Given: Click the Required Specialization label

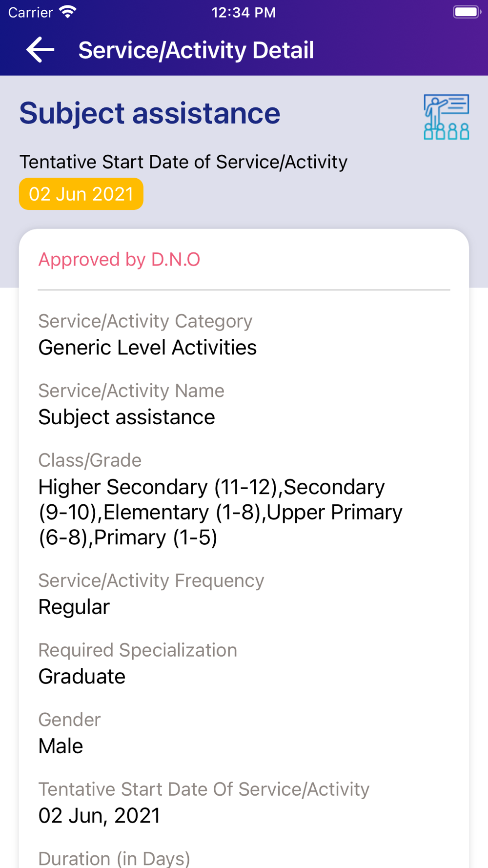Looking at the screenshot, I should (x=138, y=650).
